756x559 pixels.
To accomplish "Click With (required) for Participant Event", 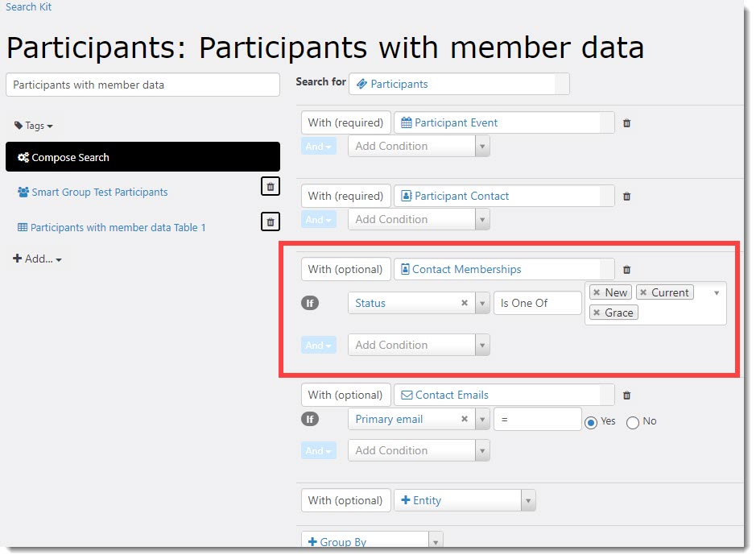I will point(345,123).
